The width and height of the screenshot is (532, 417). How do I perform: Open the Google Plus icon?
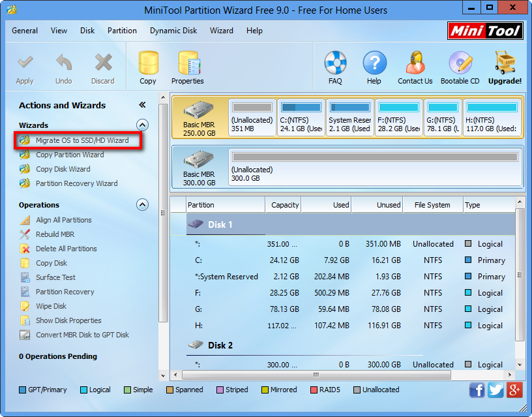pyautogui.click(x=514, y=390)
